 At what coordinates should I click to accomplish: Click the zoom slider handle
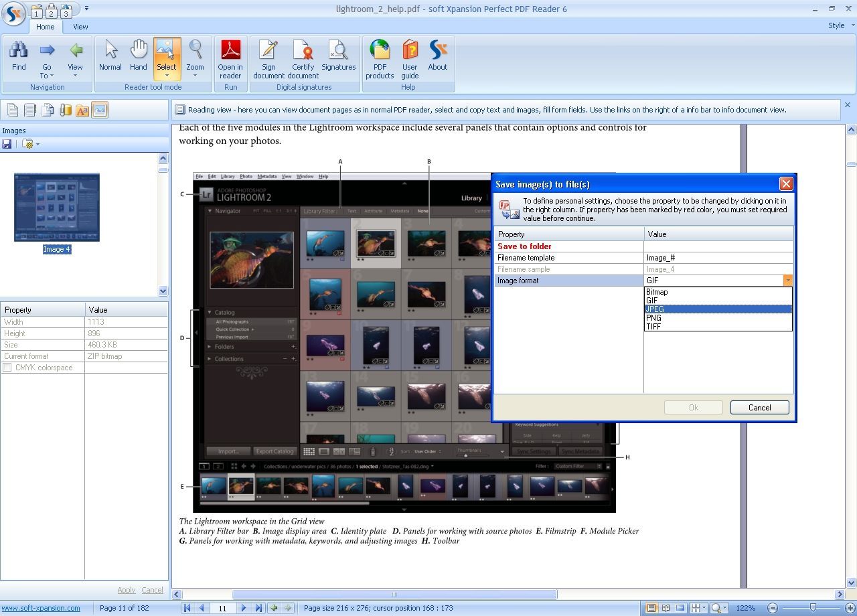pyautogui.click(x=813, y=608)
